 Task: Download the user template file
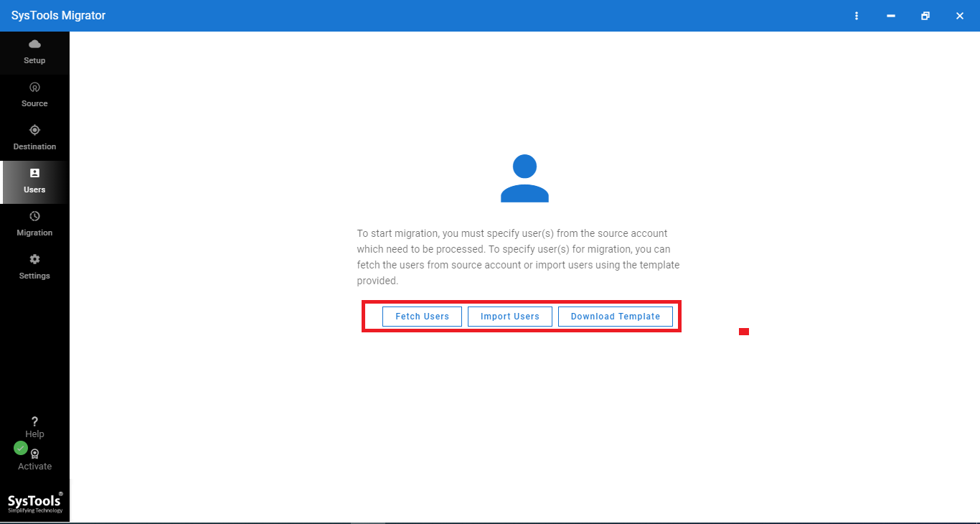coord(616,317)
